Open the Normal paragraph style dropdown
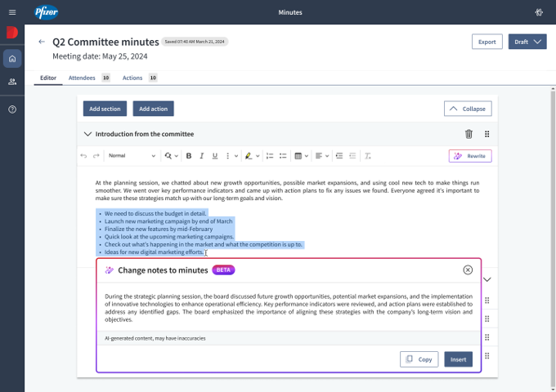This screenshot has width=556, height=392. pos(132,156)
